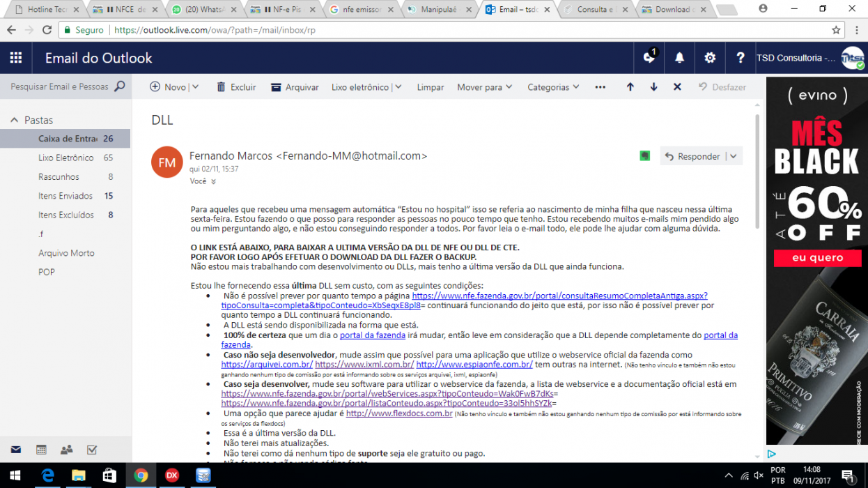This screenshot has width=868, height=488.
Task: Open Edge from the taskbar
Action: click(x=48, y=475)
